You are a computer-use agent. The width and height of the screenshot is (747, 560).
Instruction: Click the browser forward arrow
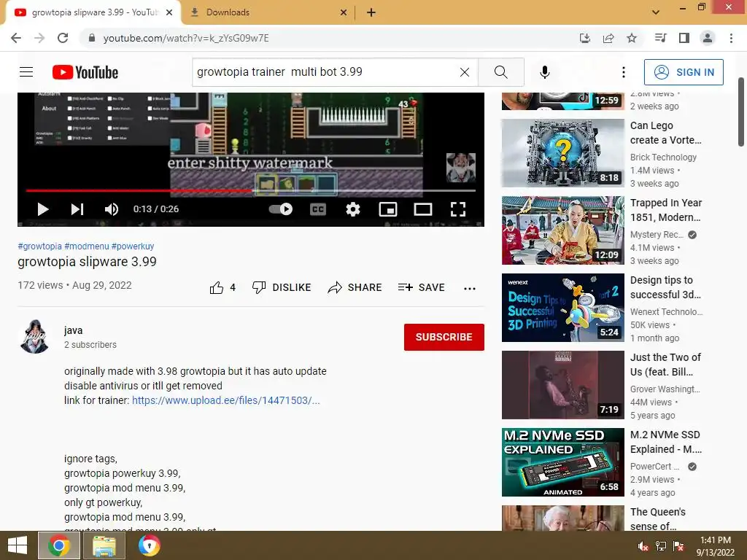(x=39, y=38)
